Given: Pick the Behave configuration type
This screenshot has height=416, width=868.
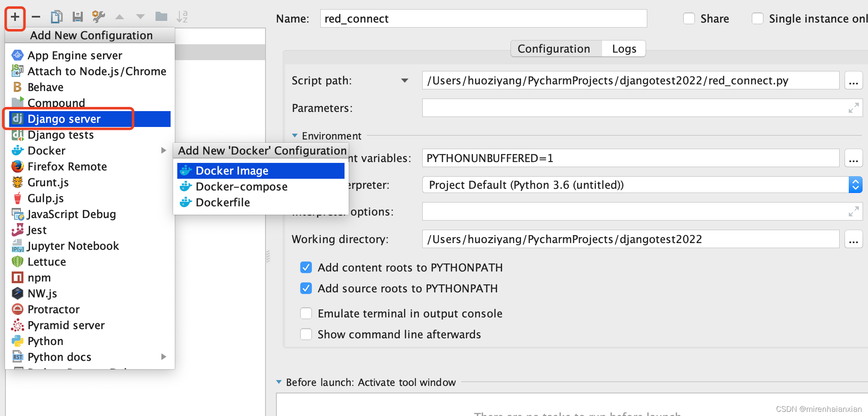Looking at the screenshot, I should coord(89,87).
